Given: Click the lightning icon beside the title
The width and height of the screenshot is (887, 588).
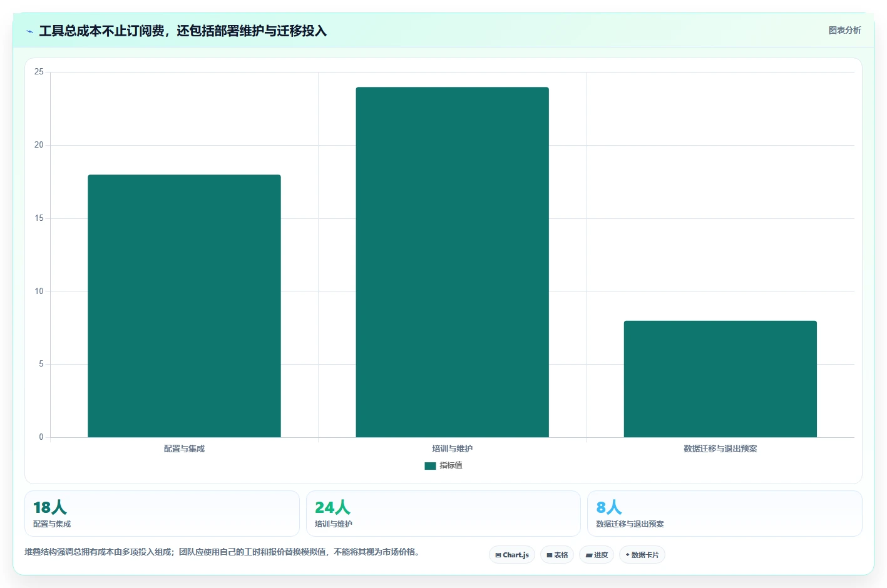Looking at the screenshot, I should pos(29,31).
